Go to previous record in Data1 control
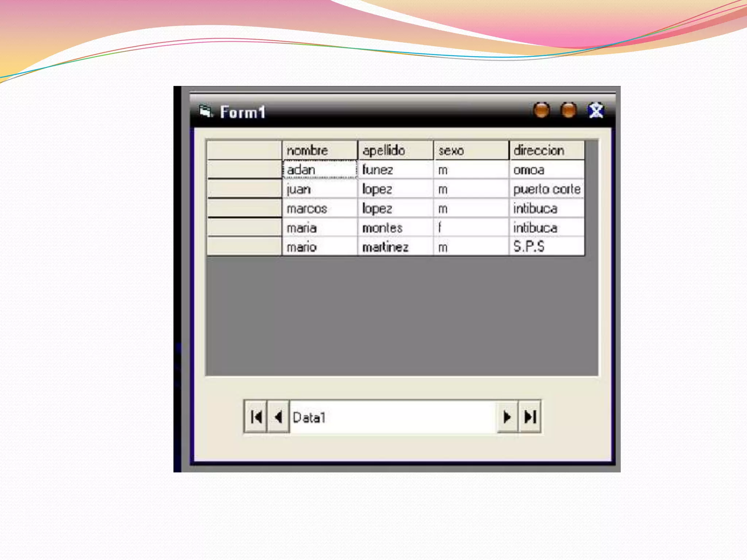 (278, 417)
